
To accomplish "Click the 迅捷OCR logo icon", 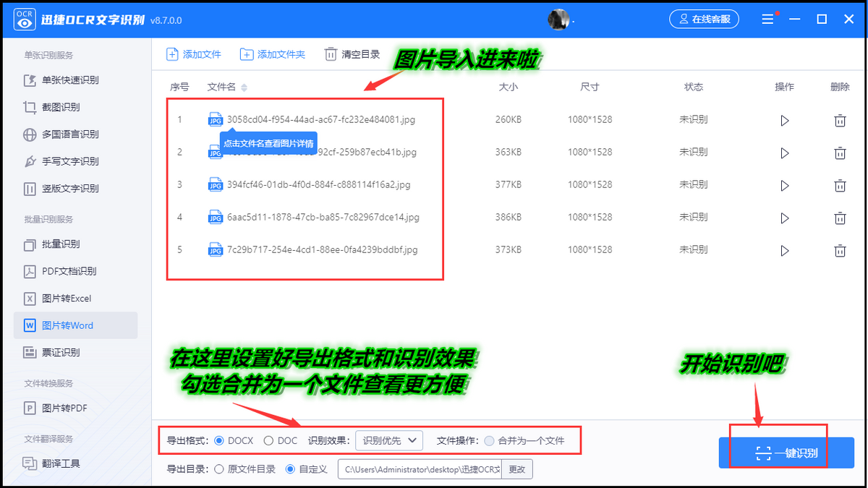I will tap(25, 20).
